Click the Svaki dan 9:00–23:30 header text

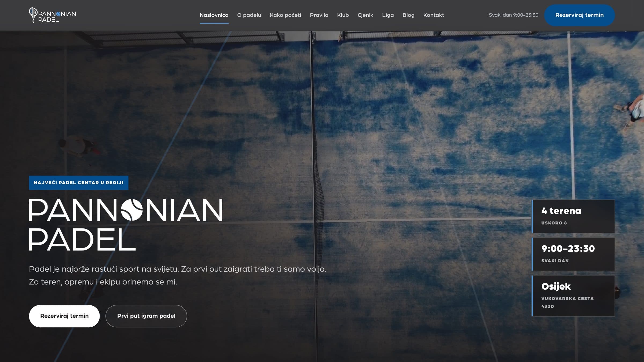513,15
